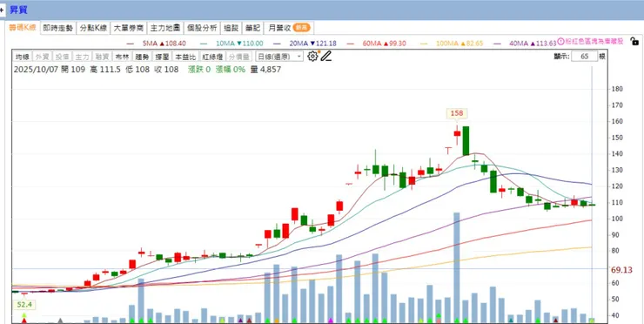This screenshot has height=324, width=644.
Task: Open the chart settings gear icon
Action: [x=312, y=57]
